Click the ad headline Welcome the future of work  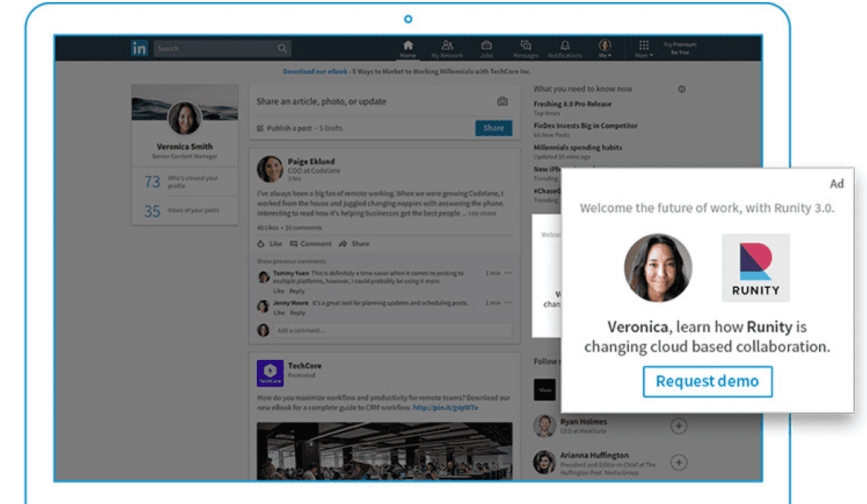click(x=707, y=208)
